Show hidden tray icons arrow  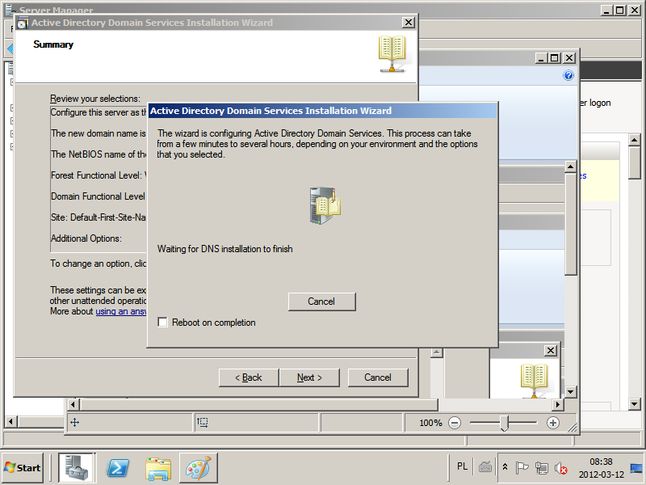505,467
